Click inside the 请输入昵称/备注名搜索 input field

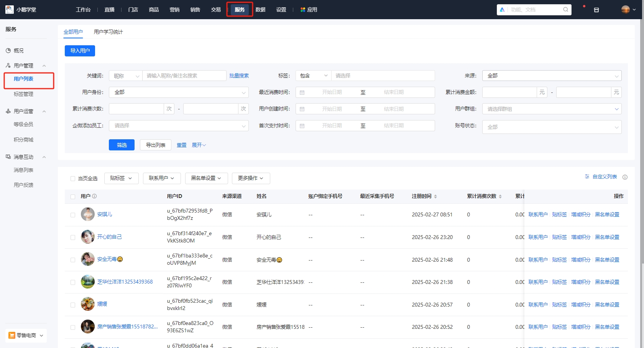(x=184, y=76)
